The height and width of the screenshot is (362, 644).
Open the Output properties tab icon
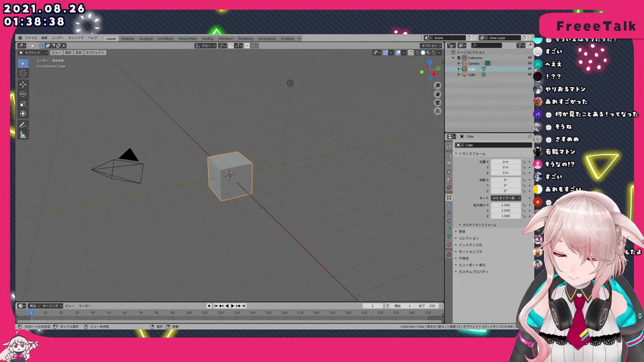[x=449, y=164]
